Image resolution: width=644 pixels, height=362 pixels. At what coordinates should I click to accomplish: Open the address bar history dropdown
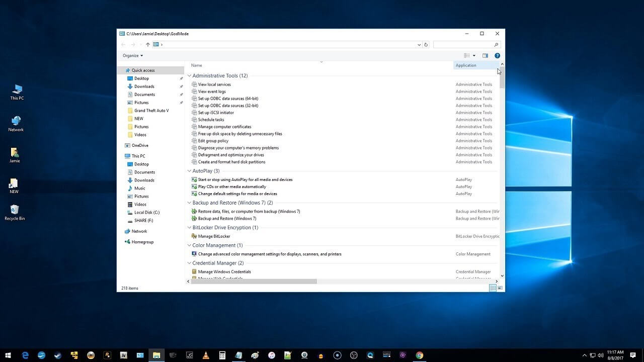coord(419,45)
